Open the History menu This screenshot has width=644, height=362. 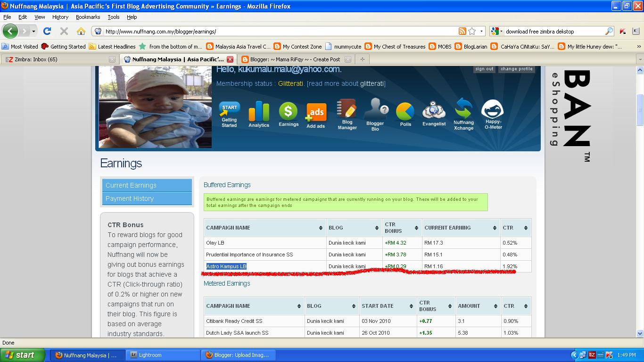[x=60, y=17]
